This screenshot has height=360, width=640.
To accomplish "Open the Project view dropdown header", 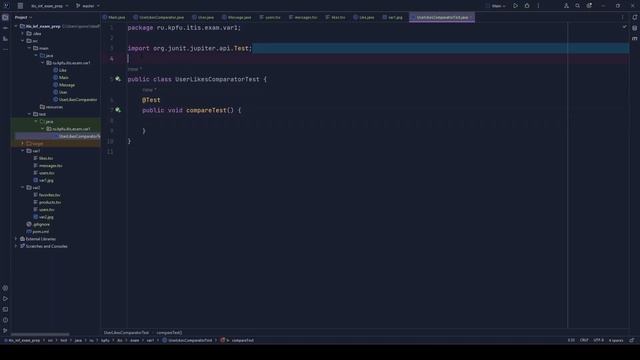I will [x=23, y=17].
